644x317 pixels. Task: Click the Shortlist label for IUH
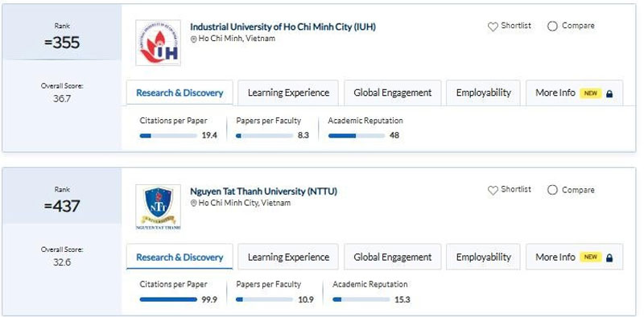pos(516,26)
